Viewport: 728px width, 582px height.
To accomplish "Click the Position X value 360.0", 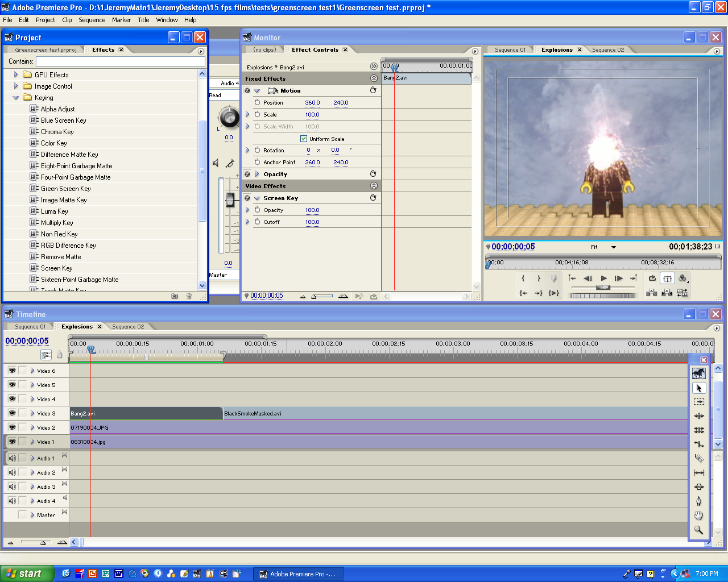I will (x=312, y=103).
